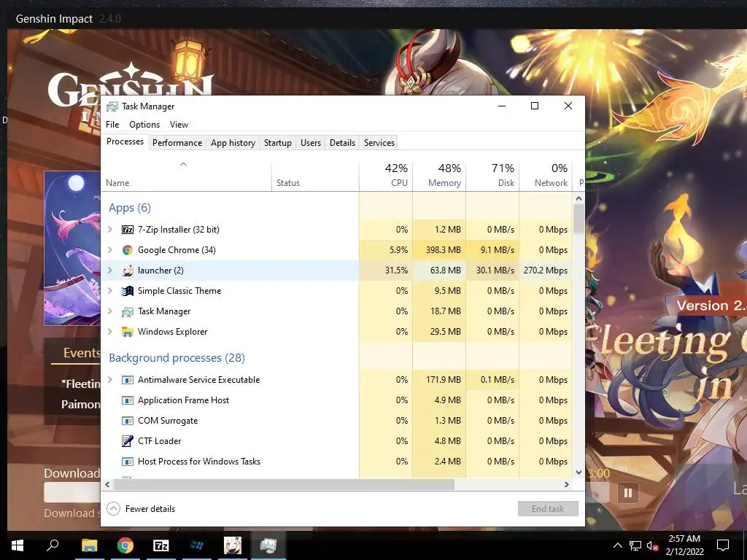
Task: Switch to the Performance tab
Action: tap(177, 143)
